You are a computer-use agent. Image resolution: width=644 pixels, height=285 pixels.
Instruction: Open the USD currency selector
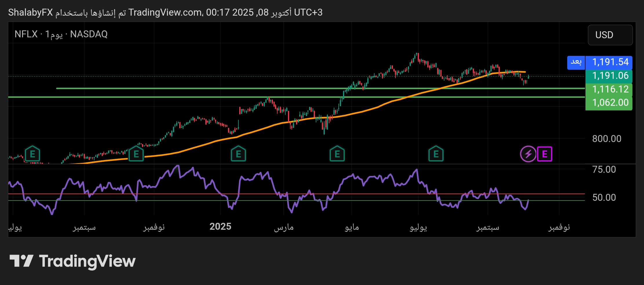[x=610, y=35]
